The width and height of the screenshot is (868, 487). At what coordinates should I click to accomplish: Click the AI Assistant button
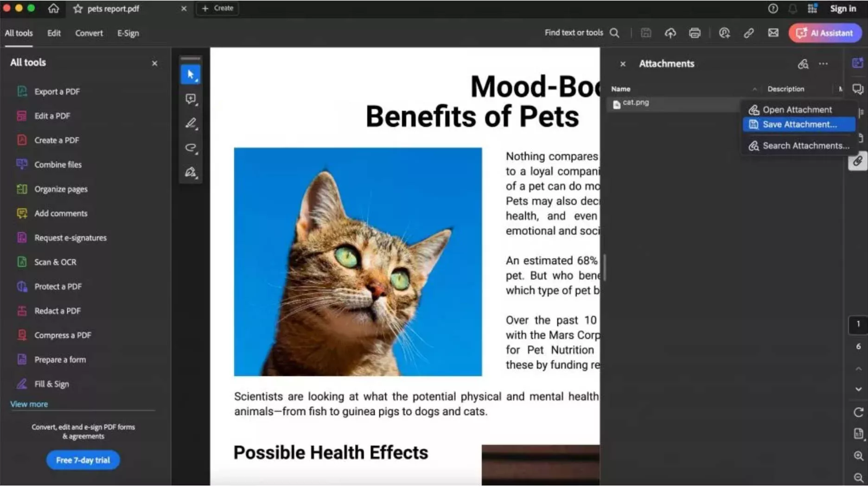(x=825, y=33)
